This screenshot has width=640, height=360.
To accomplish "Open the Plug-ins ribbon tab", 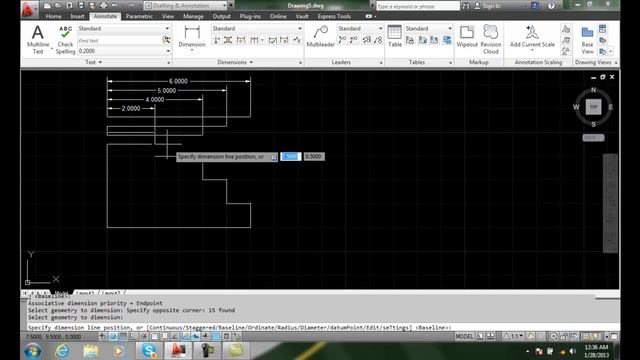I will tap(250, 16).
